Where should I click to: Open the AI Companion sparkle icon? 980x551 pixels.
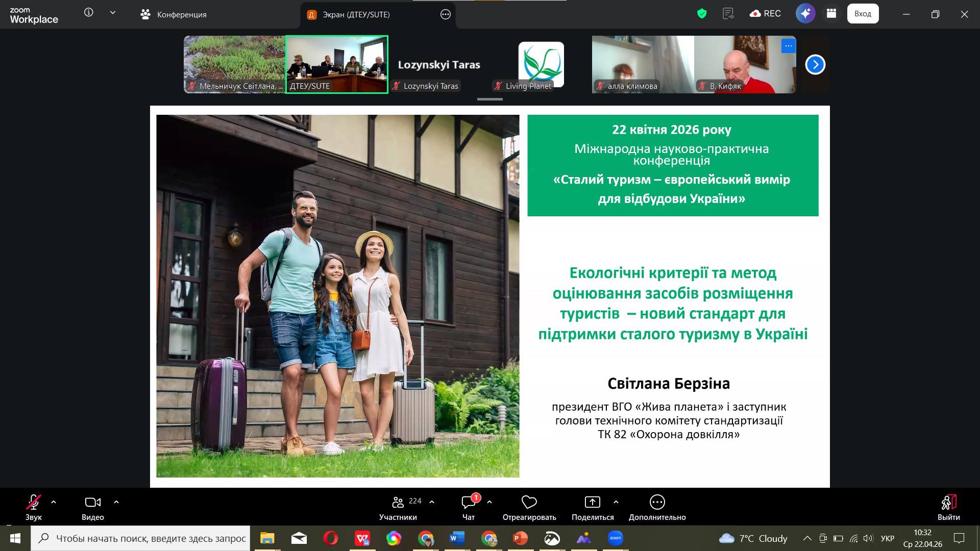(805, 14)
